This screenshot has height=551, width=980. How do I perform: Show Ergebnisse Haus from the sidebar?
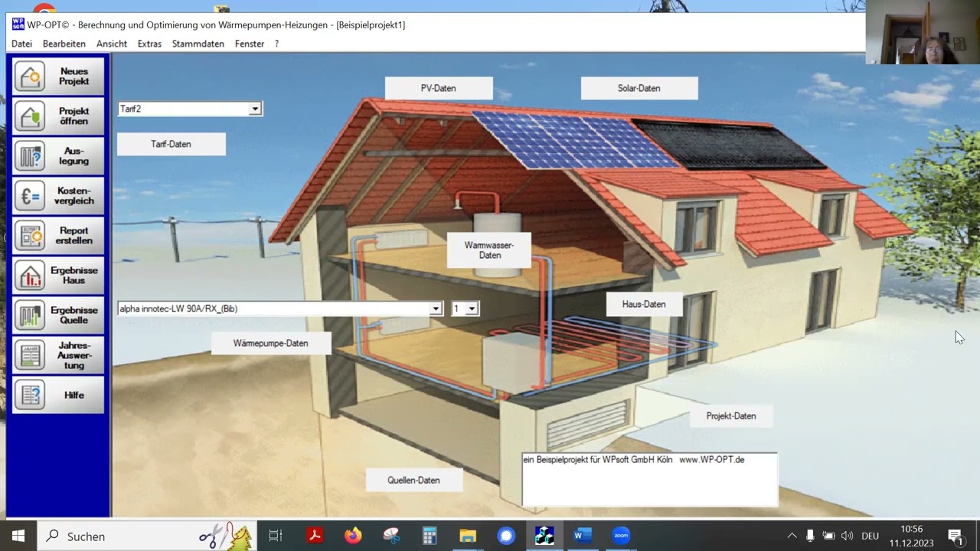coord(58,275)
